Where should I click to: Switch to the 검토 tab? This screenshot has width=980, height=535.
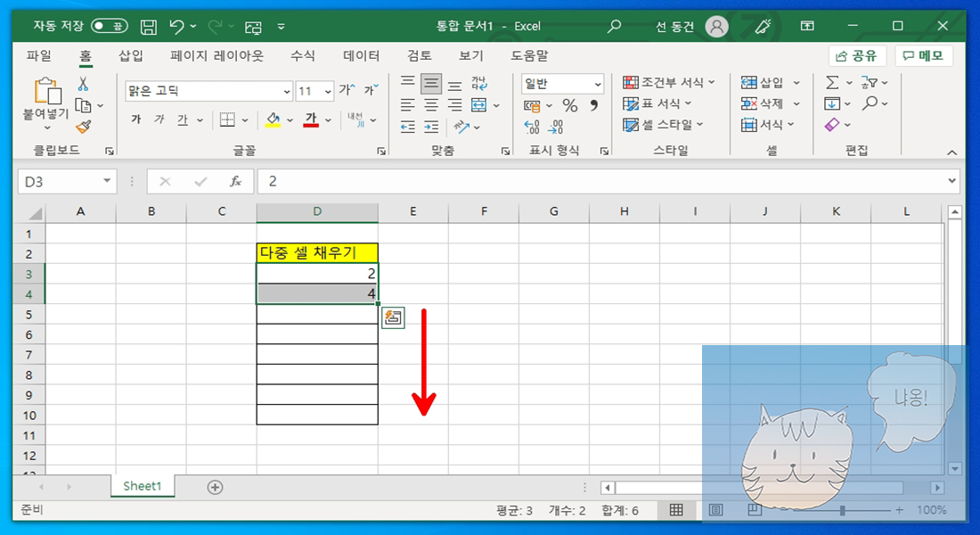420,55
